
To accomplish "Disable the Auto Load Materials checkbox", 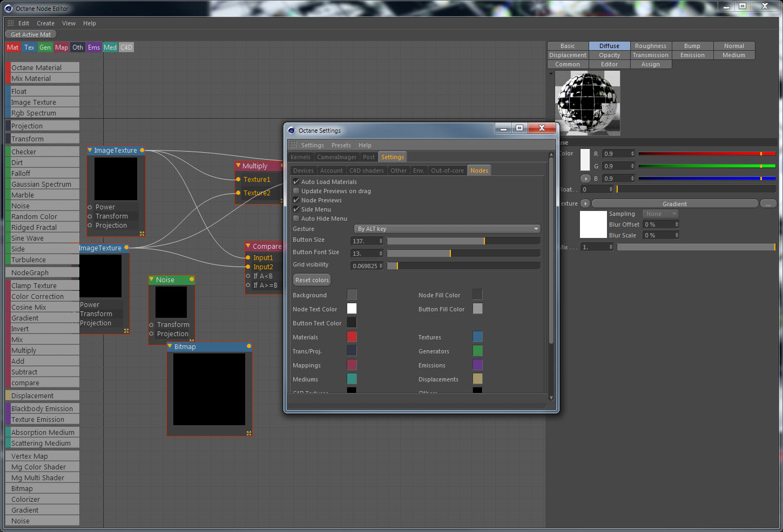I will click(x=296, y=182).
